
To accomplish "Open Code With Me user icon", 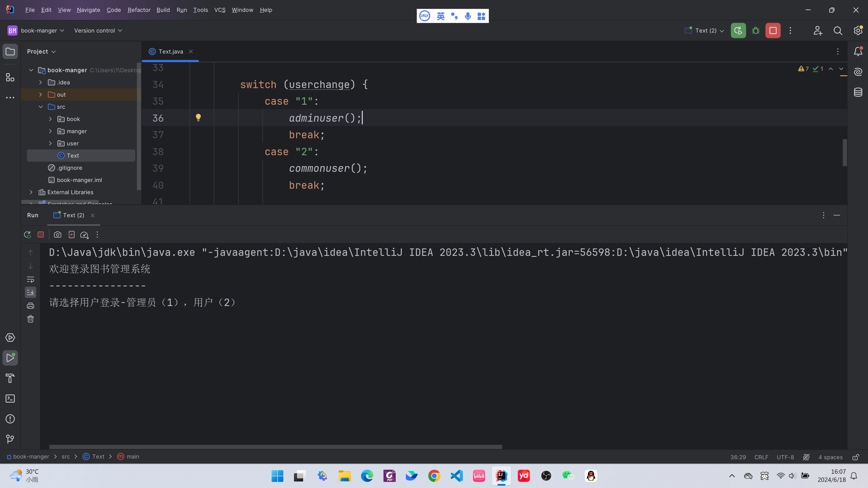I will 817,30.
